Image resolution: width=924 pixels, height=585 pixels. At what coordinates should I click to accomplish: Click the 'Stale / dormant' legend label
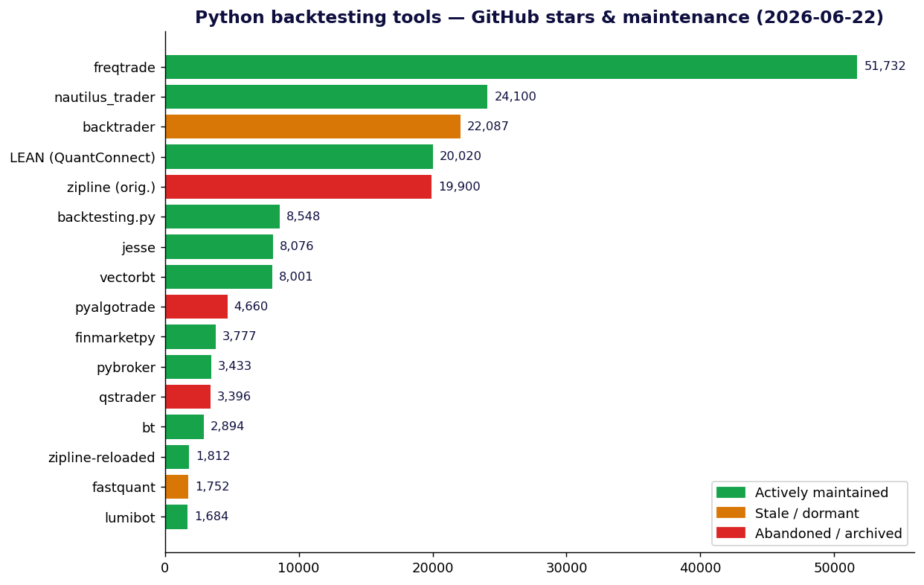[807, 514]
